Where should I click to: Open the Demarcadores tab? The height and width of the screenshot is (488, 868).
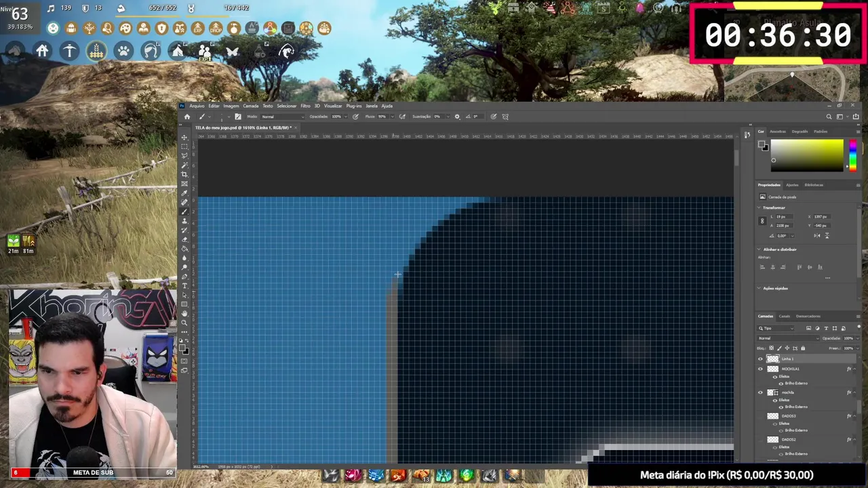pyautogui.click(x=808, y=316)
